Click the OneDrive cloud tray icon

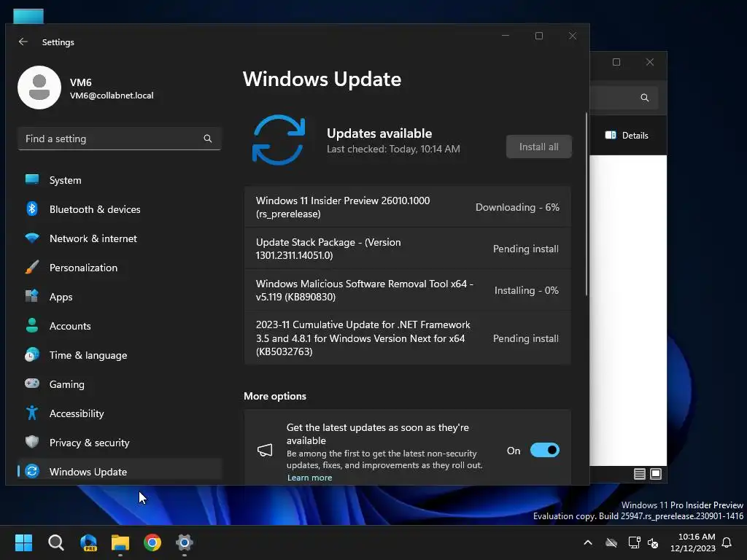611,542
